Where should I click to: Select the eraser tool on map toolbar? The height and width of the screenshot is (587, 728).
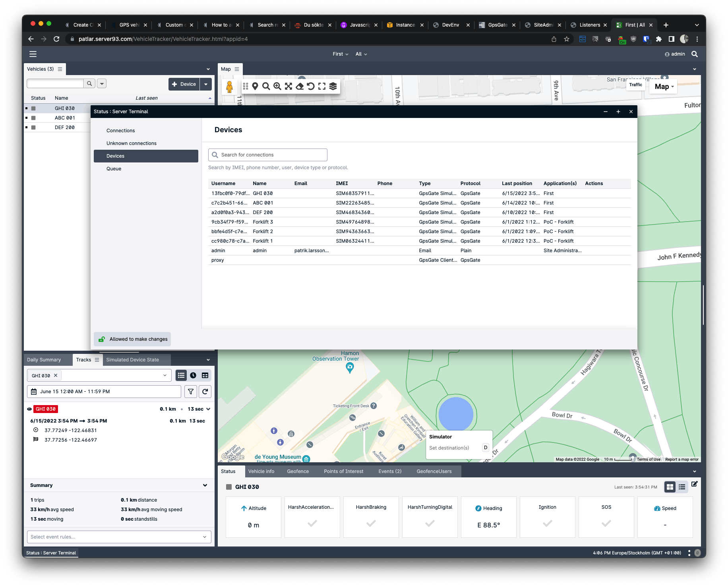coord(300,86)
